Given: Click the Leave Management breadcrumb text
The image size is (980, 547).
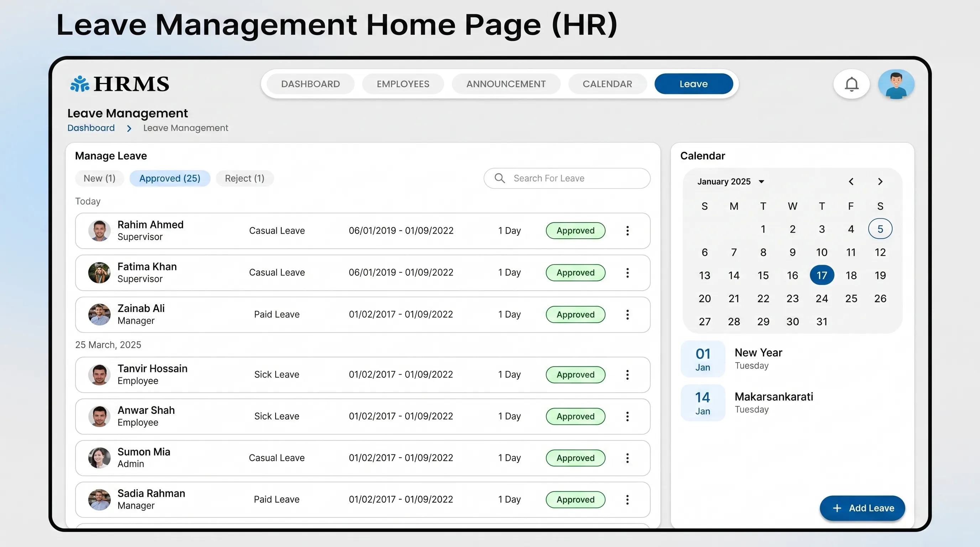Looking at the screenshot, I should coord(186,128).
